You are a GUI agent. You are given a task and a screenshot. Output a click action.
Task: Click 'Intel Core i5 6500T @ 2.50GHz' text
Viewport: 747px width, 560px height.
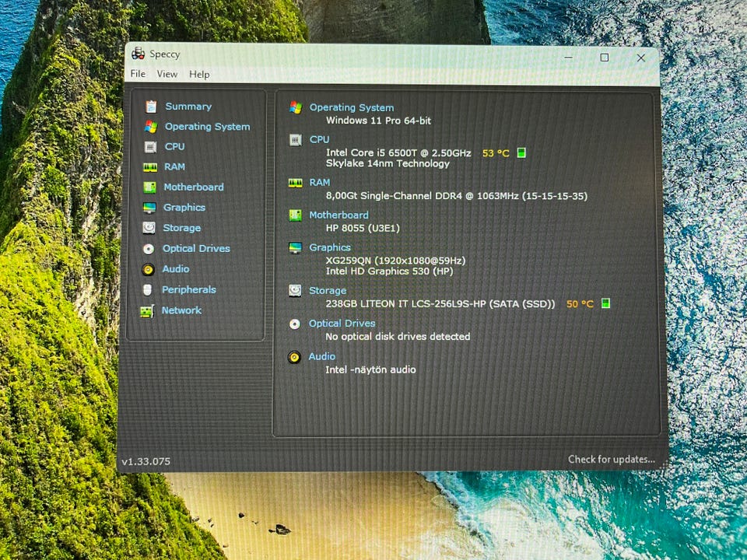[x=398, y=153]
